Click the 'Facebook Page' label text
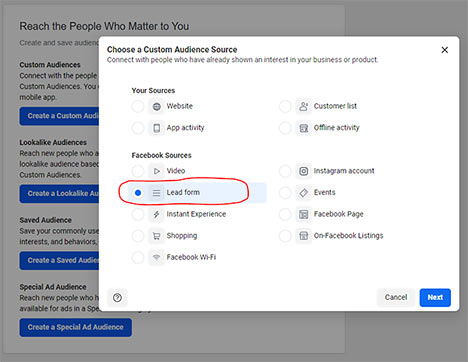The height and width of the screenshot is (362, 468). [338, 214]
